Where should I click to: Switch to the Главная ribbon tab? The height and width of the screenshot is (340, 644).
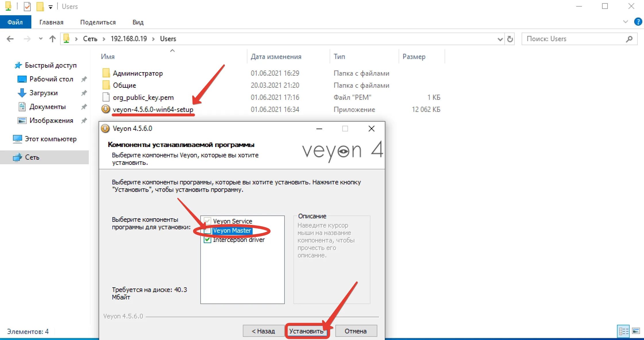pyautogui.click(x=51, y=22)
